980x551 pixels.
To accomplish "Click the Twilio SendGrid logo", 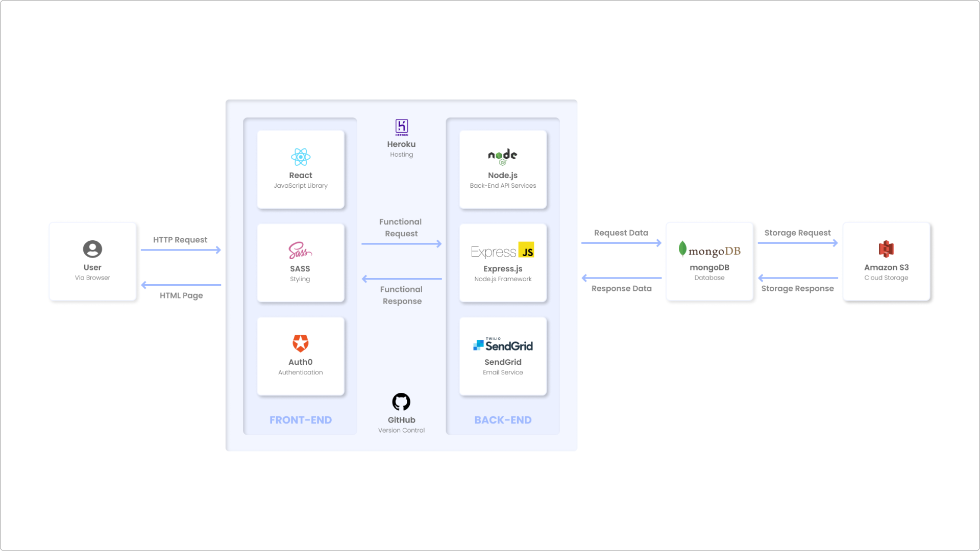I will tap(503, 345).
